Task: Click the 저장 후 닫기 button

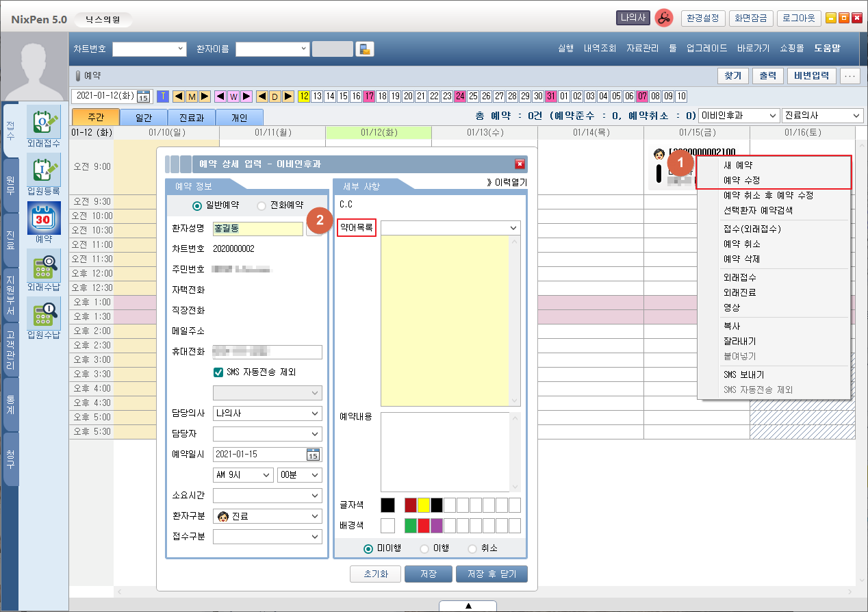Action: click(x=491, y=574)
